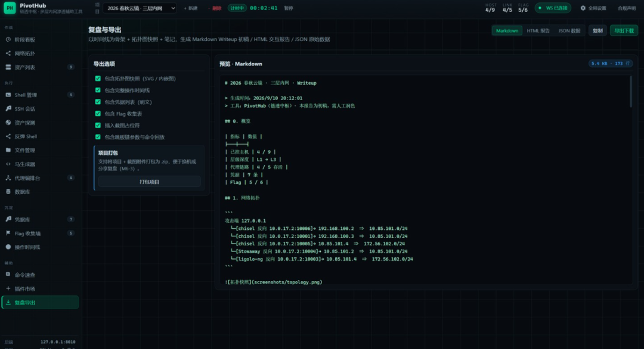Click the 计时中 timer badge
Screen dimensions: 644x349
tap(237, 8)
